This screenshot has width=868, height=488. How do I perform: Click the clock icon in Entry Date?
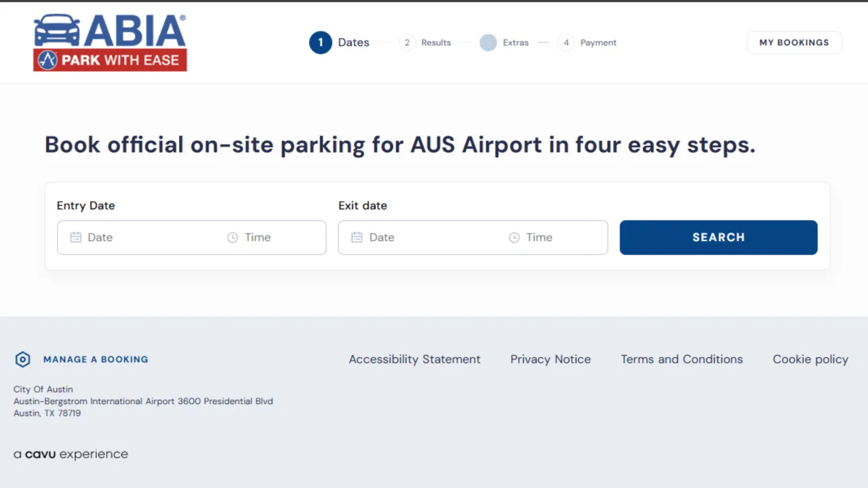click(x=233, y=238)
